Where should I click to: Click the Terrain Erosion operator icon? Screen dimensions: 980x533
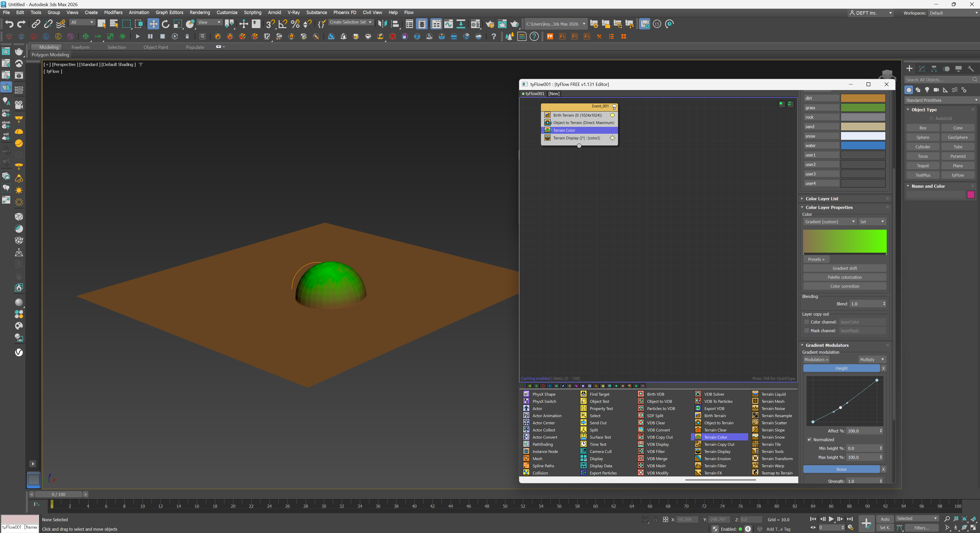(x=698, y=458)
